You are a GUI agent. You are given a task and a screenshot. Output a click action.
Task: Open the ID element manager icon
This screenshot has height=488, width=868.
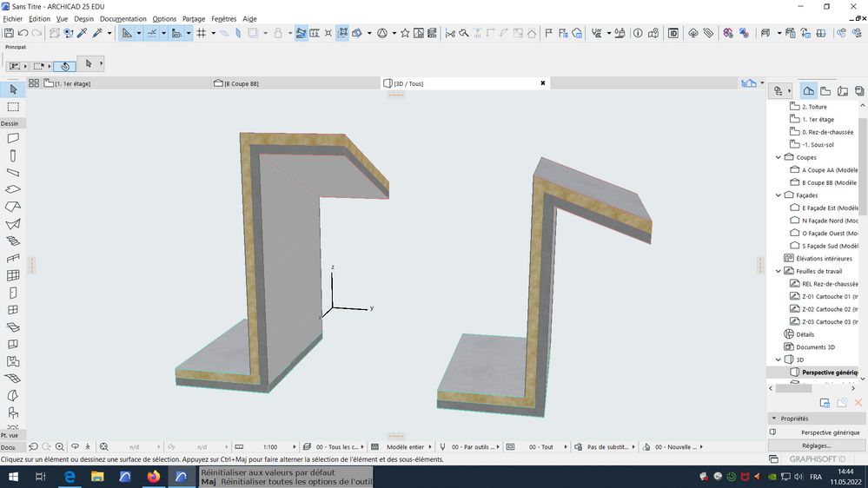pyautogui.click(x=673, y=33)
